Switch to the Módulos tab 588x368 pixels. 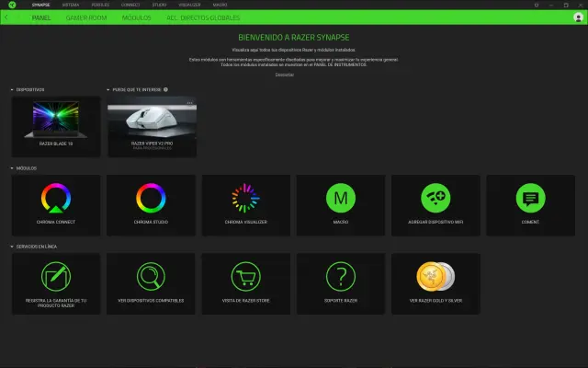[136, 17]
